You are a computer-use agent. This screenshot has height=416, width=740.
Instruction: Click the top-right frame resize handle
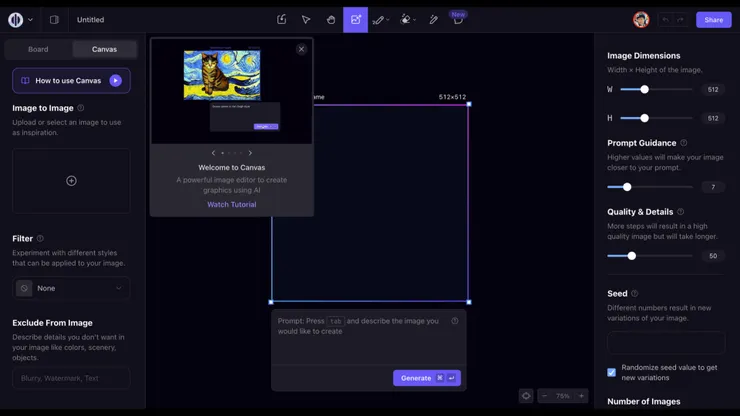coord(469,104)
